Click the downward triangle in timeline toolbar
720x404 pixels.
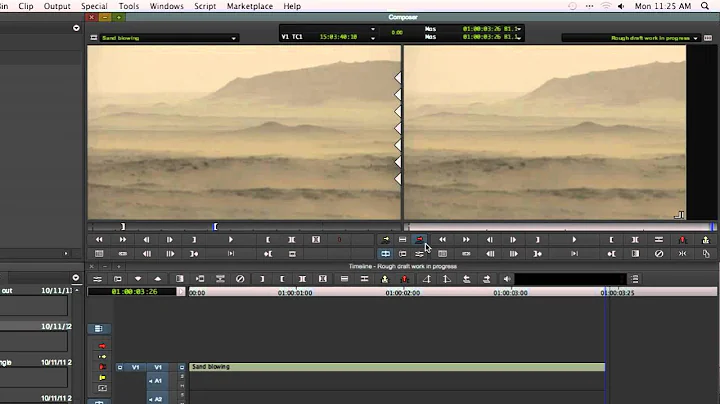coord(138,279)
